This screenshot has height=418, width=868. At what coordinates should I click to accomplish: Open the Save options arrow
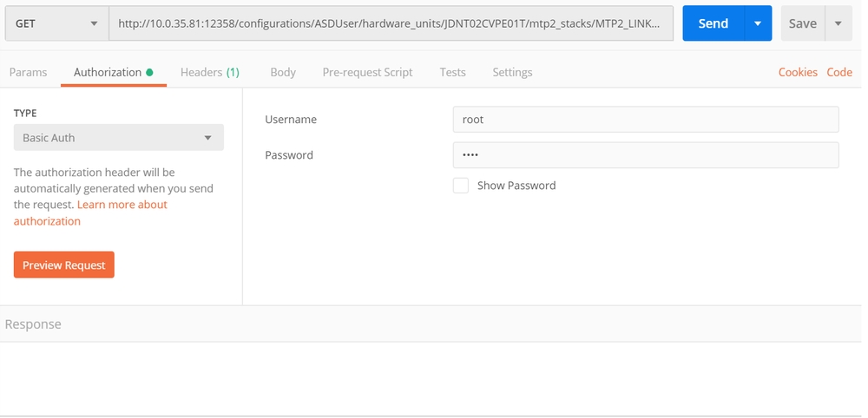pos(838,23)
